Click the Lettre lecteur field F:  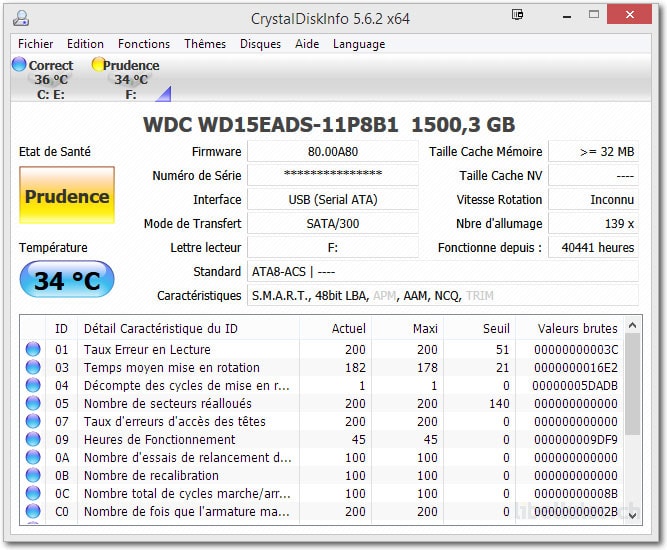pyautogui.click(x=333, y=248)
